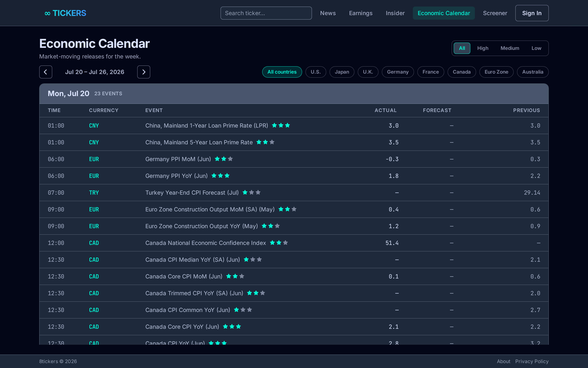The width and height of the screenshot is (588, 368).
Task: Click stars for Turkey Year-End CPI Forecast
Action: tap(252, 193)
